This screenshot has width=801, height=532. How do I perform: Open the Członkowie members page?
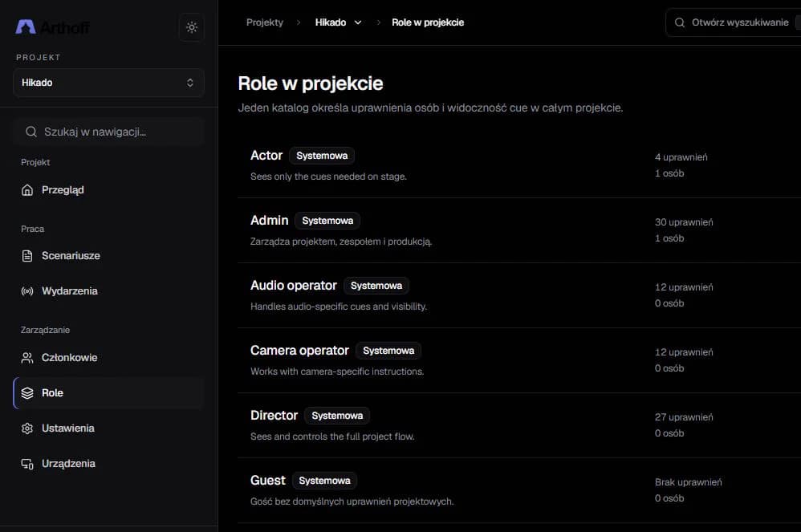(109, 358)
